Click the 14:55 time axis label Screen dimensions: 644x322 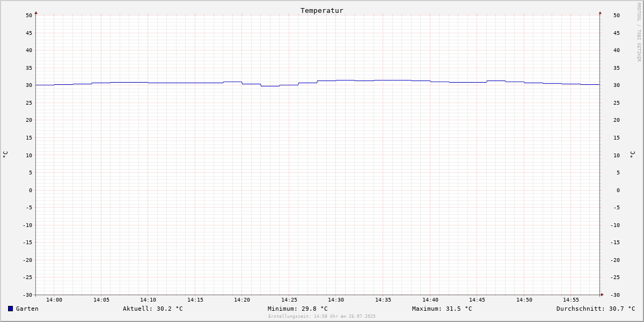pyautogui.click(x=571, y=300)
